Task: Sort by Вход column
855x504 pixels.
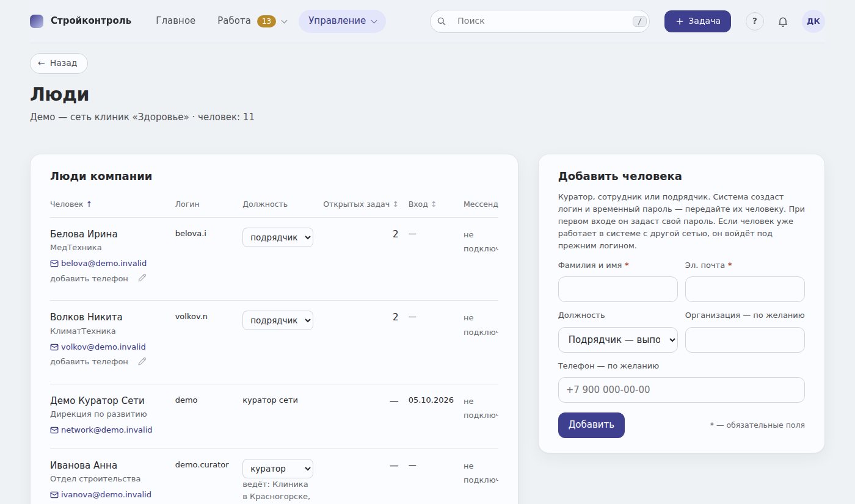Action: (x=422, y=204)
